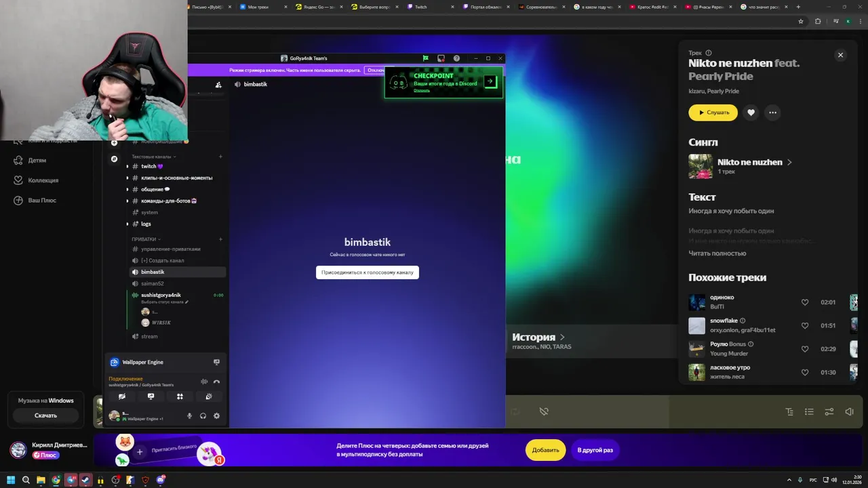Viewport: 868px width, 488px height.
Task: Open Wallpaper Engine stream screen icon
Action: [216, 362]
